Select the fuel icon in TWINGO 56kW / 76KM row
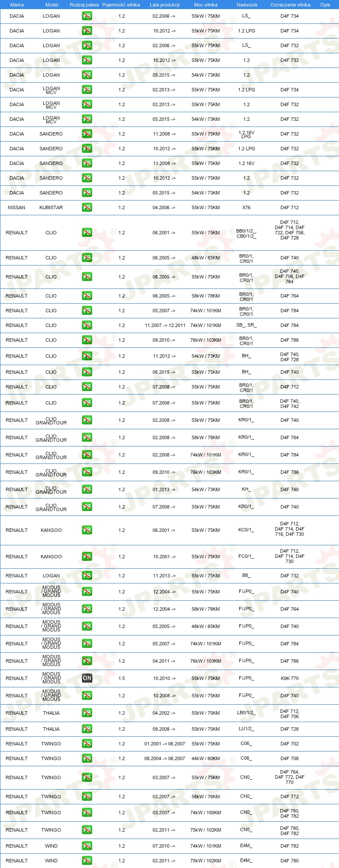339x868 pixels. [x=87, y=797]
